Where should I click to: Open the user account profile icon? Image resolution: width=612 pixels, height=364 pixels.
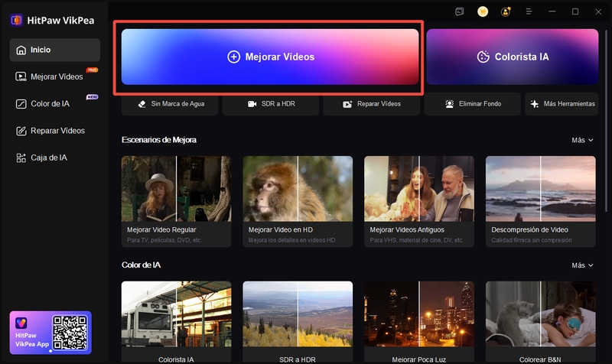coord(505,11)
